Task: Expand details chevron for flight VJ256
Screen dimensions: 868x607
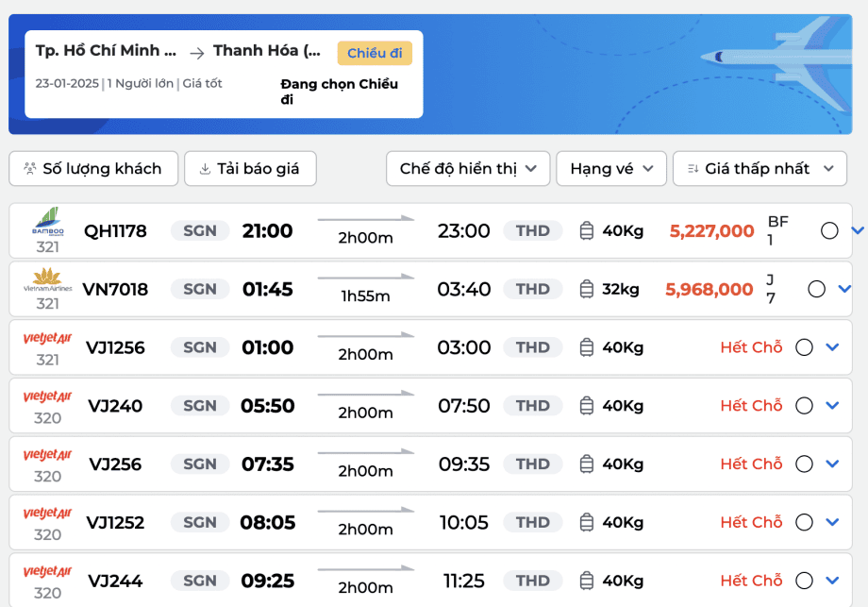Action: 832,464
